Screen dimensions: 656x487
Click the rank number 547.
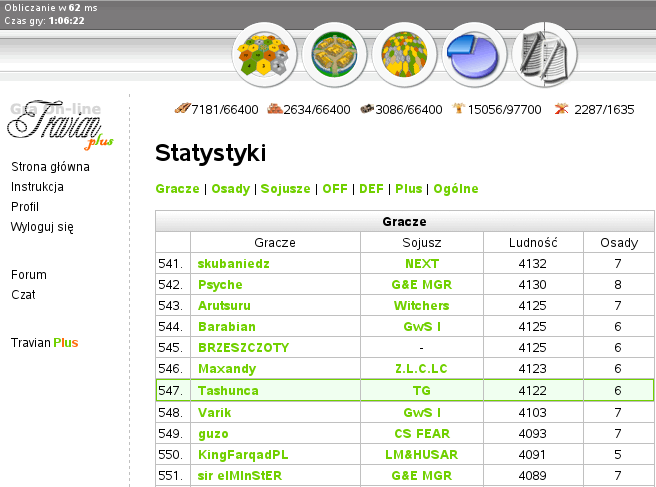(170, 390)
